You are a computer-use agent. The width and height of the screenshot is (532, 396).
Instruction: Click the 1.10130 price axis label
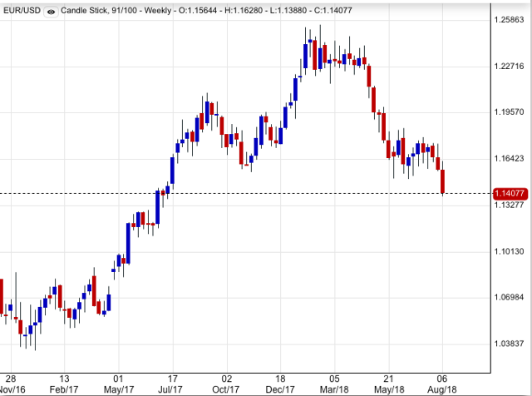coord(509,251)
